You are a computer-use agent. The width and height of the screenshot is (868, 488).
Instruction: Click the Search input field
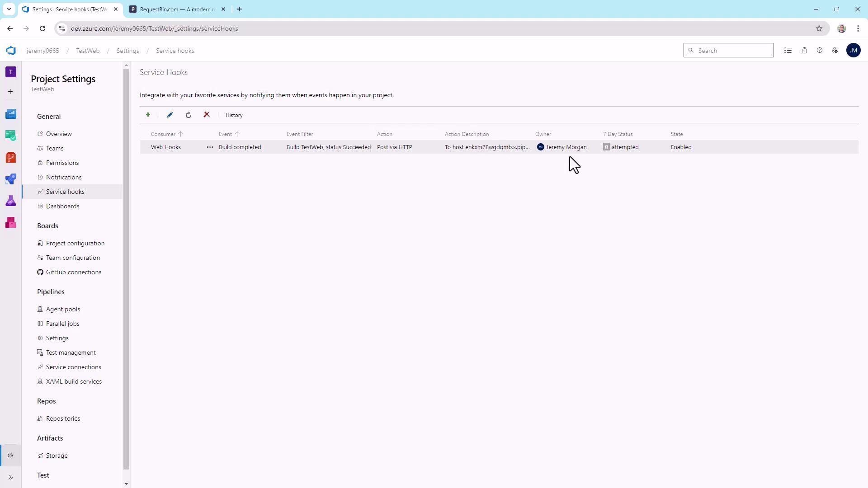[x=733, y=51]
